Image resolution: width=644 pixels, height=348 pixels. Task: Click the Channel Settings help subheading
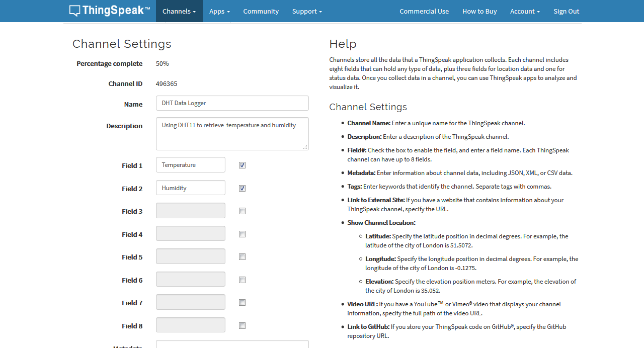pos(368,107)
